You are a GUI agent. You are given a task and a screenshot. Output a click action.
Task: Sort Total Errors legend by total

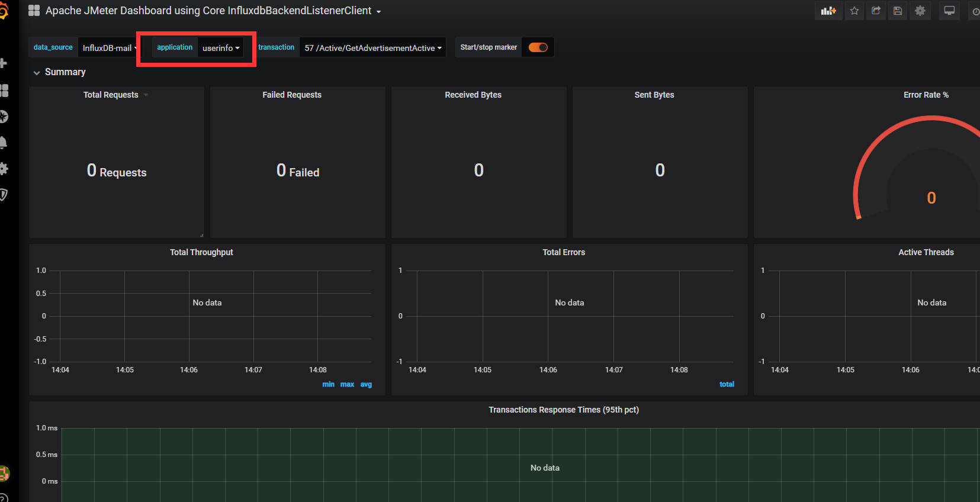727,384
